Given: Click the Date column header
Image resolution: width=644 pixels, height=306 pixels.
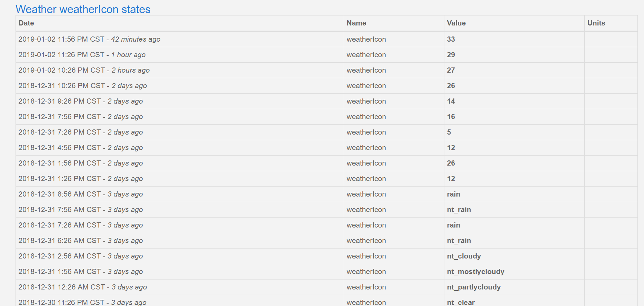Looking at the screenshot, I should 26,23.
